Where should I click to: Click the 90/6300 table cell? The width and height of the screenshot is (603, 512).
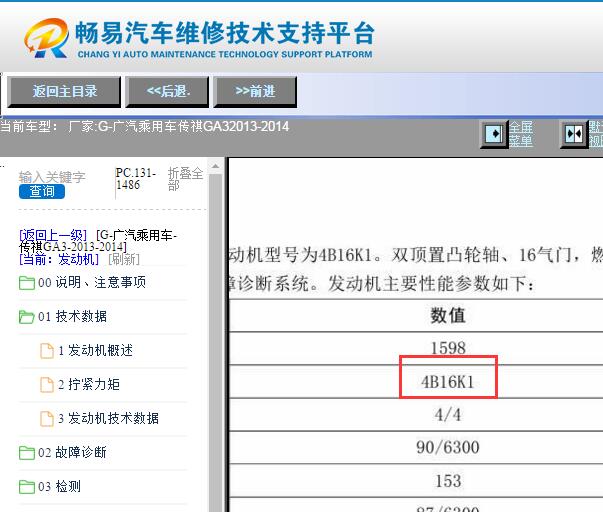(x=448, y=448)
